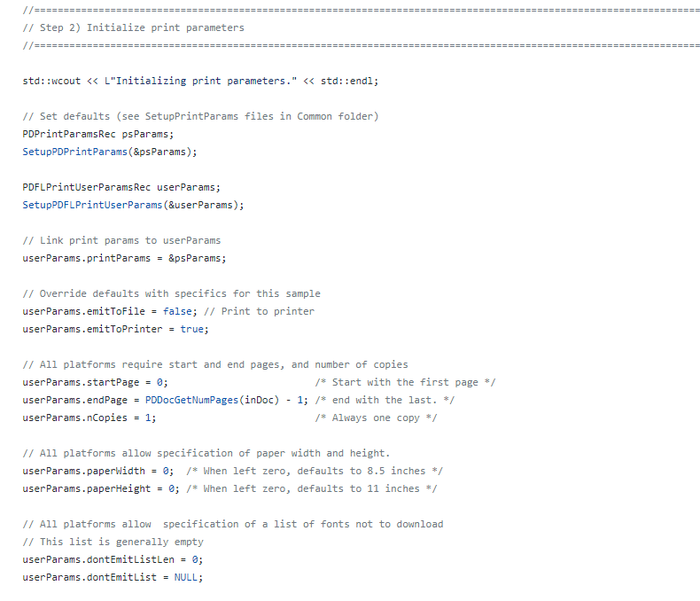The height and width of the screenshot is (601, 700).
Task: Click the comment "/* end with the last. */"
Action: [385, 400]
